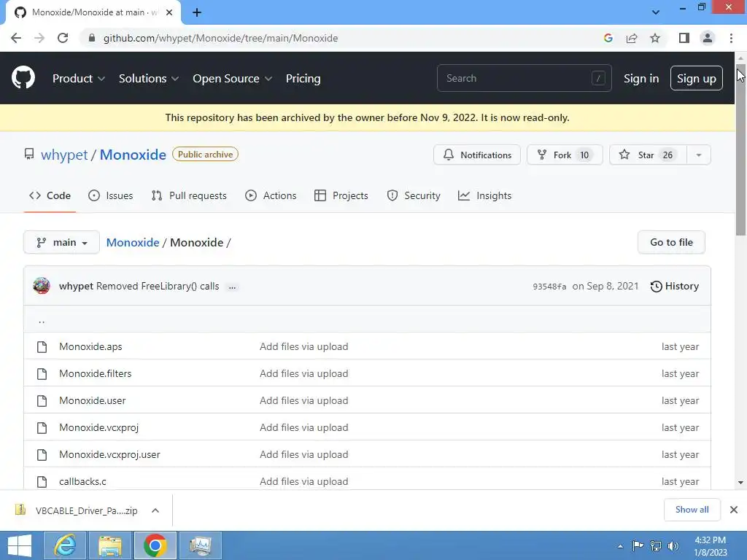
Task: Click the file icon next to Monoxide.user
Action: pos(42,400)
